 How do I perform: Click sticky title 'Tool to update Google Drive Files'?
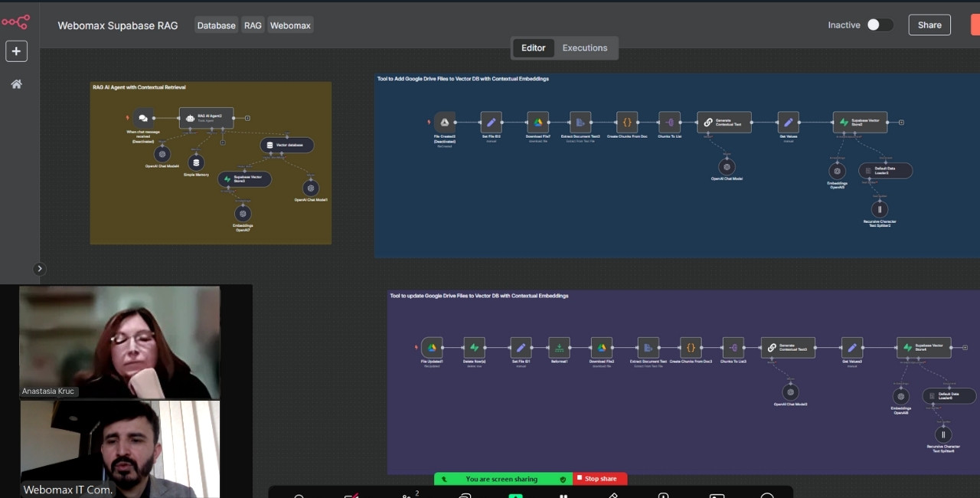coord(479,296)
